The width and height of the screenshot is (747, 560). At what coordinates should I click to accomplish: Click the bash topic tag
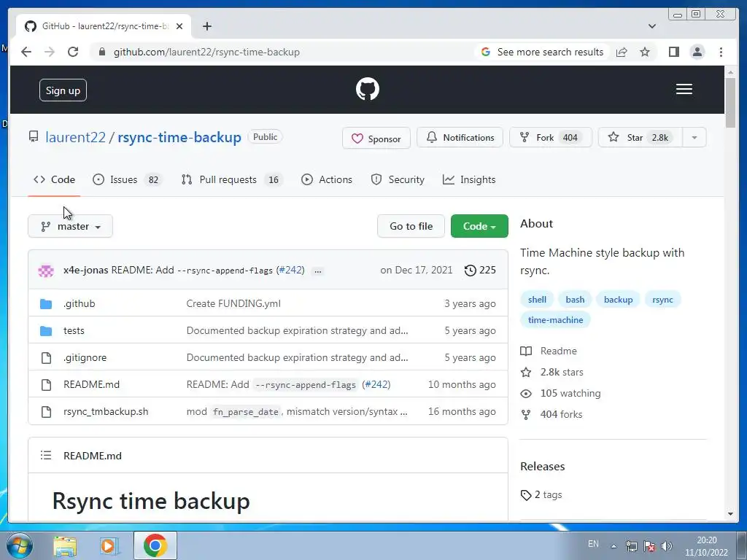coord(575,300)
